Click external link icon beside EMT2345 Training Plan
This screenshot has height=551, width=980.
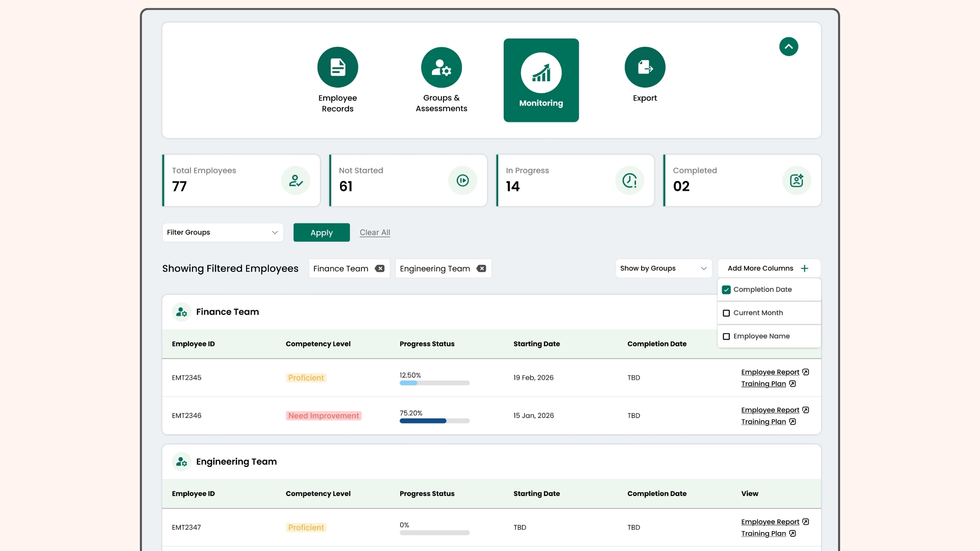pyautogui.click(x=792, y=384)
